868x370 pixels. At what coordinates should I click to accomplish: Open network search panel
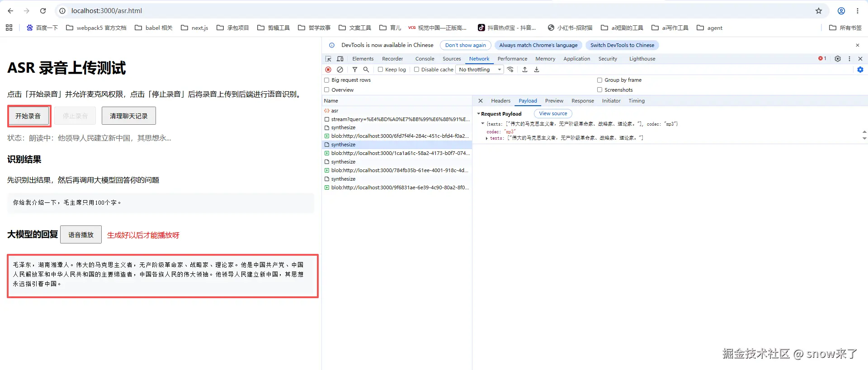pyautogui.click(x=366, y=70)
